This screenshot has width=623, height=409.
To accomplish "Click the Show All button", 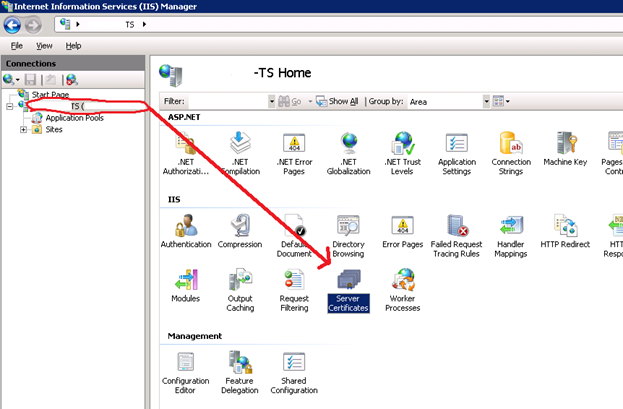I will (338, 101).
